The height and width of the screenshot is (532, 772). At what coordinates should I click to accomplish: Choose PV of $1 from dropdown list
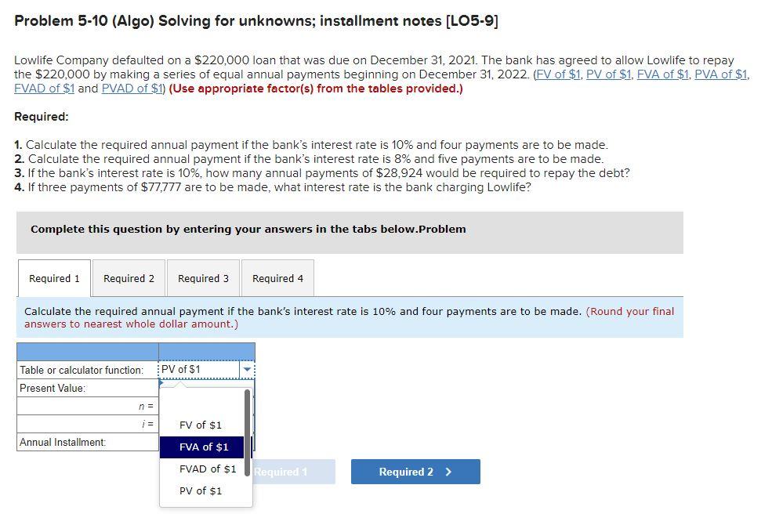201,490
